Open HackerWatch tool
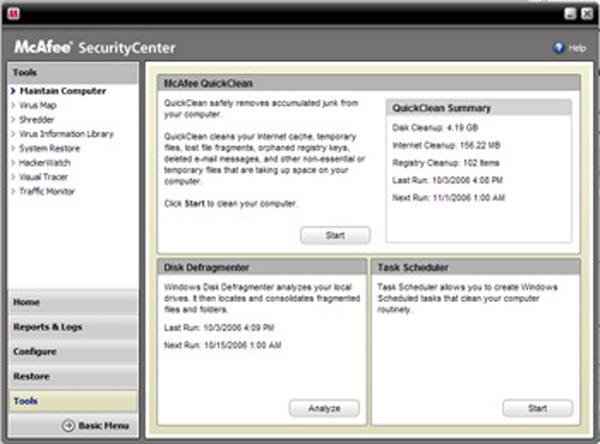The height and width of the screenshot is (444, 600). (x=45, y=162)
